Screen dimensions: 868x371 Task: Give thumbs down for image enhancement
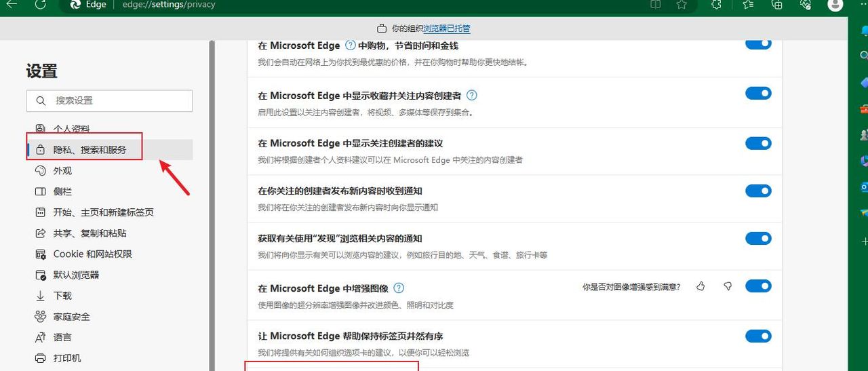click(728, 287)
